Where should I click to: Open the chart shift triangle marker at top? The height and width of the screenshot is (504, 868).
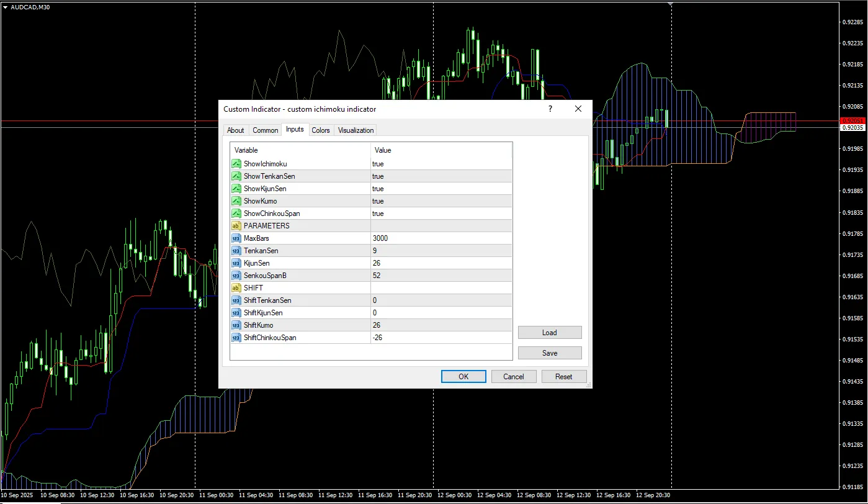(671, 4)
